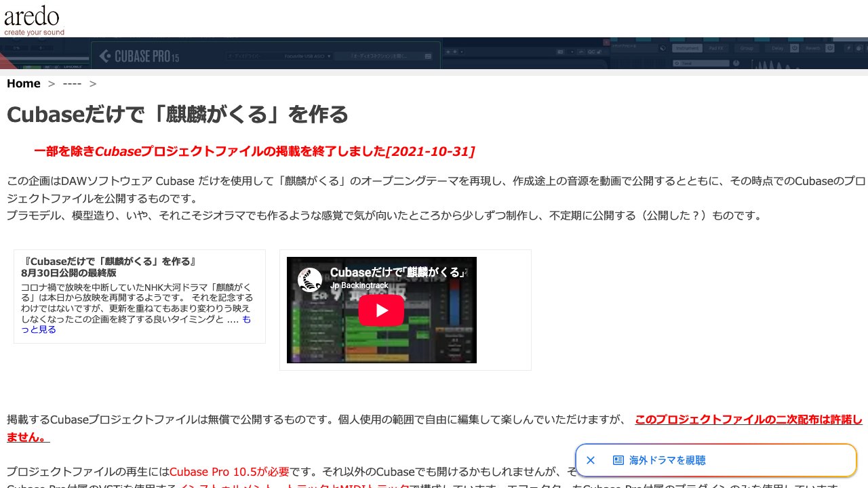Click the card title 8月30日公開の最終版
The height and width of the screenshot is (488, 868).
[x=68, y=272]
